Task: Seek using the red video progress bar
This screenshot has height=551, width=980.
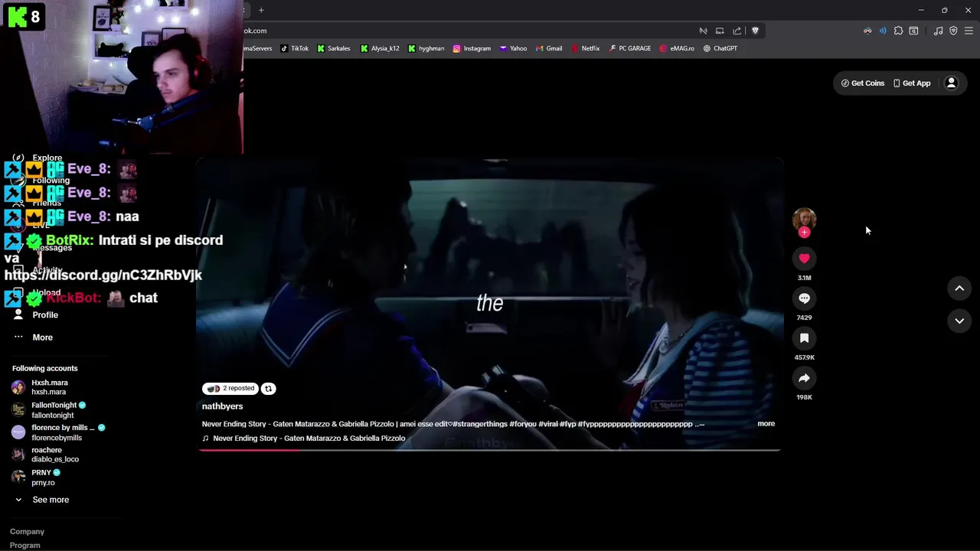Action: pyautogui.click(x=490, y=449)
